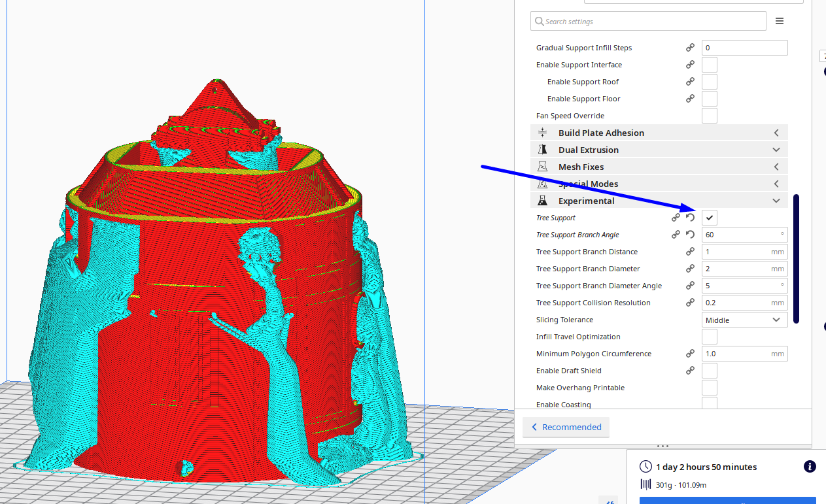Enable the Support Interface checkbox
Viewport: 826px width, 504px height.
point(709,65)
